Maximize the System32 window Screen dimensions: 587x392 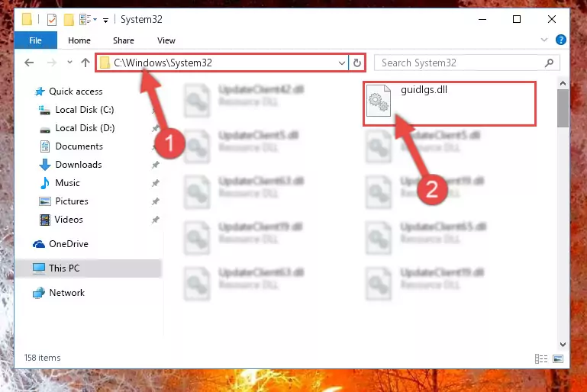tap(517, 19)
